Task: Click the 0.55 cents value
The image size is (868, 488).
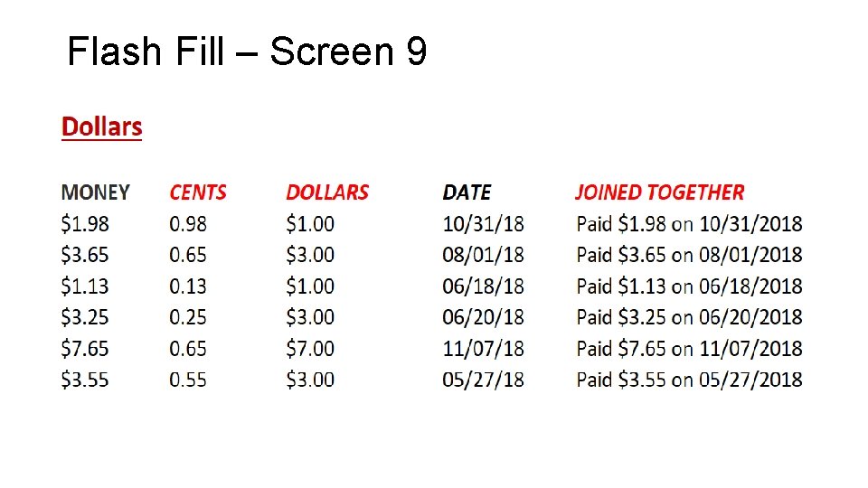Action: [x=188, y=380]
